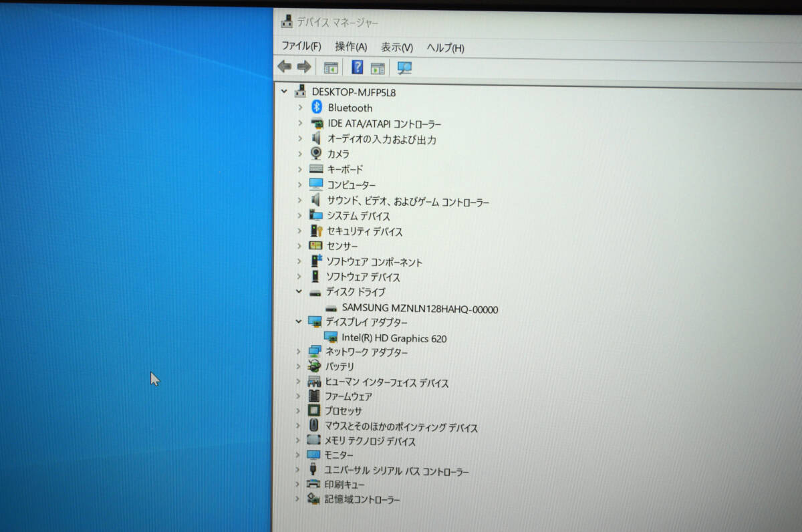Image resolution: width=802 pixels, height=532 pixels.
Task: Select the セキュリティ デバイス label
Action: click(364, 232)
